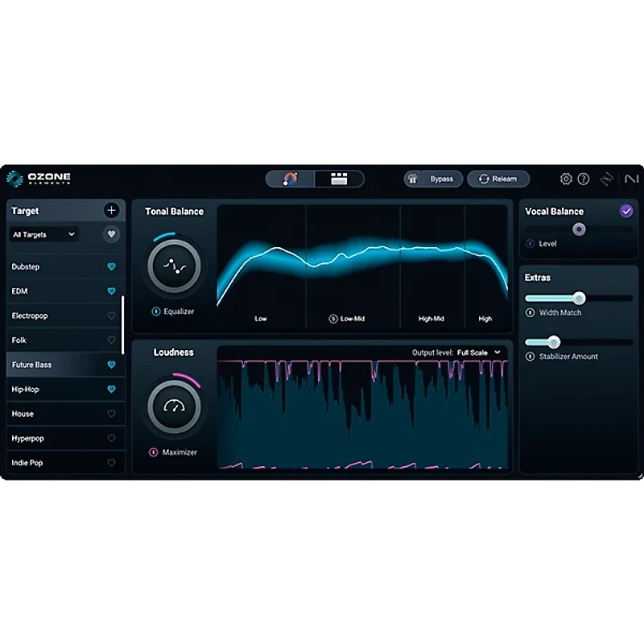Toggle the Vocal Balance purple checkmark
This screenshot has height=644, width=644.
point(625,211)
